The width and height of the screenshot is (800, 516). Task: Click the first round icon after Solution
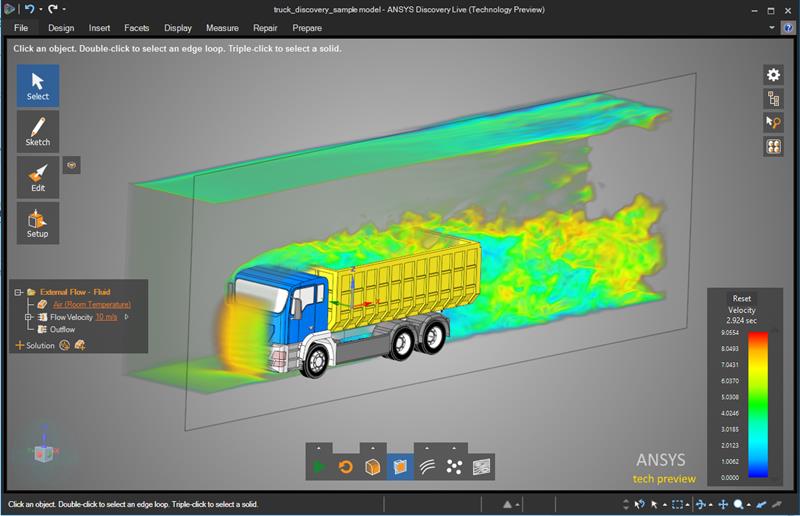(x=64, y=346)
